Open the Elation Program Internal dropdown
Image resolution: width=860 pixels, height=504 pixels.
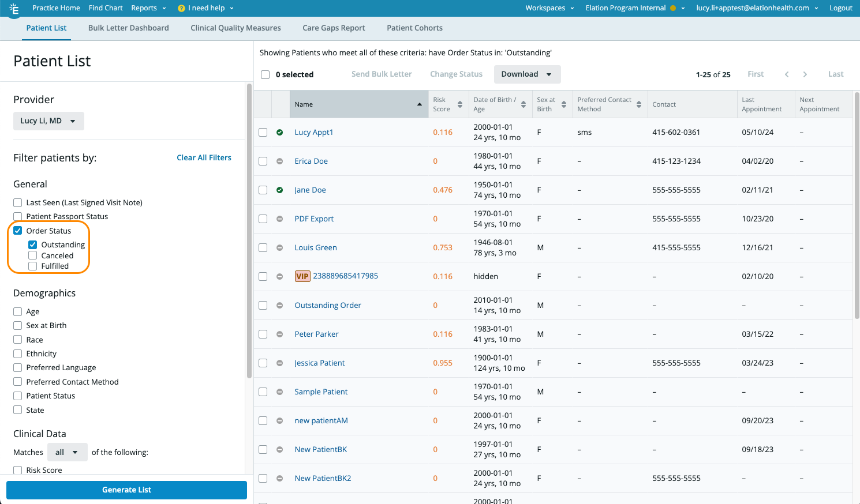pos(635,8)
